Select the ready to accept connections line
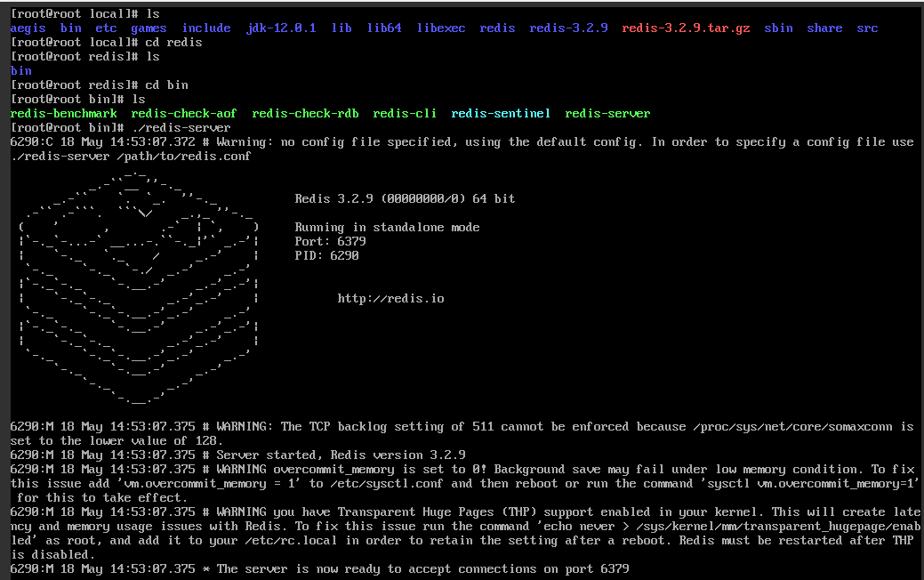 pos(319,568)
